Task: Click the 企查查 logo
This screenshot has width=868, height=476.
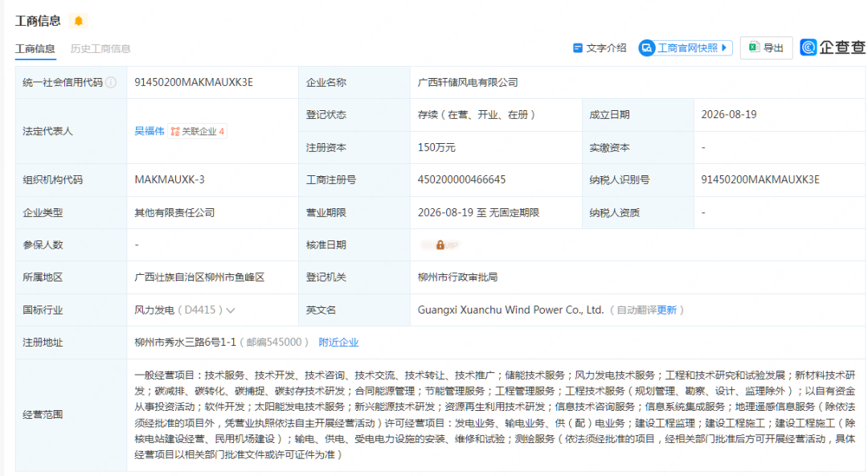Action: pos(833,47)
